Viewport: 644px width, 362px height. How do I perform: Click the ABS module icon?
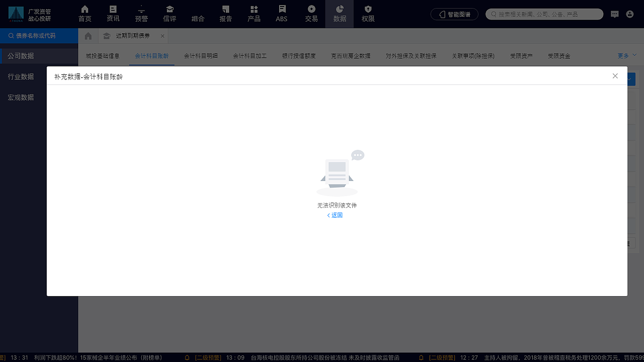click(x=281, y=14)
